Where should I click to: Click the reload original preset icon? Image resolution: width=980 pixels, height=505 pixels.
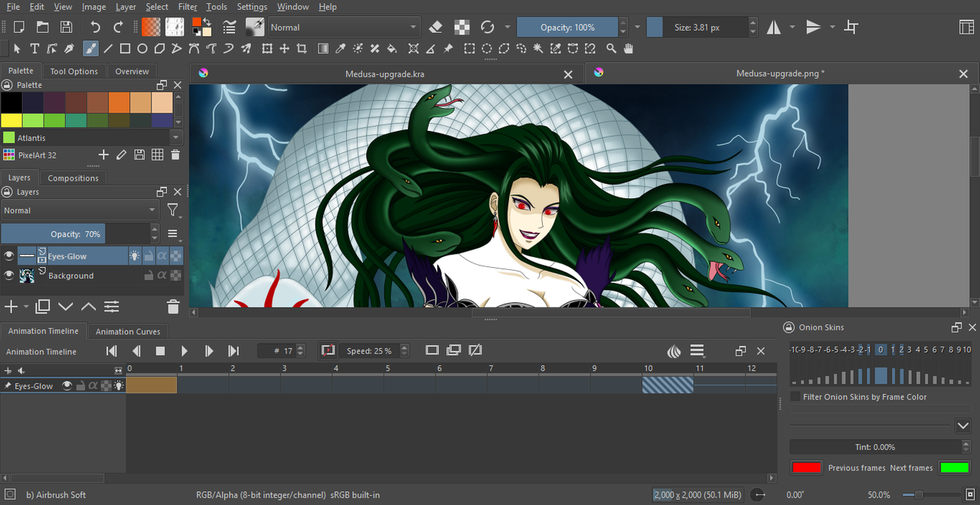tap(488, 27)
